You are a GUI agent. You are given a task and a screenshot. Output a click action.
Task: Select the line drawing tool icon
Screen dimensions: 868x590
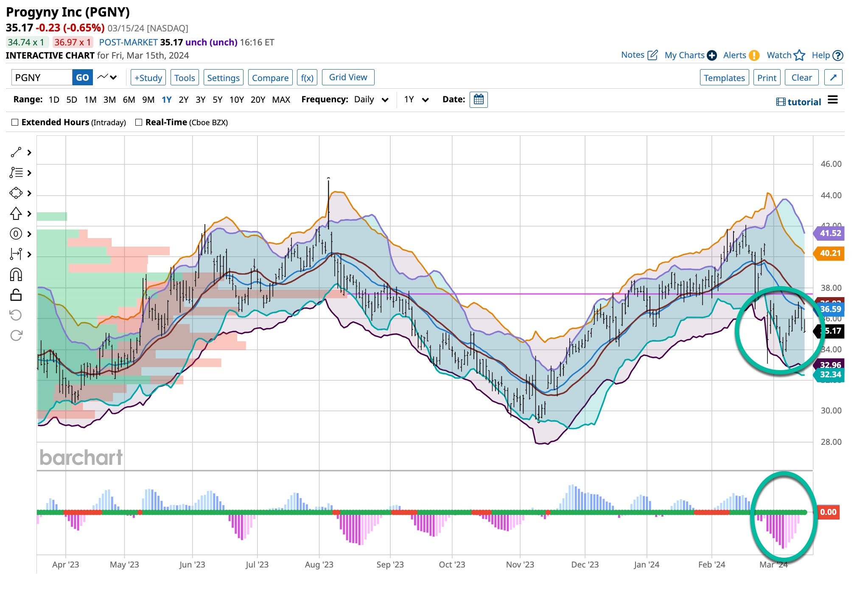(16, 152)
